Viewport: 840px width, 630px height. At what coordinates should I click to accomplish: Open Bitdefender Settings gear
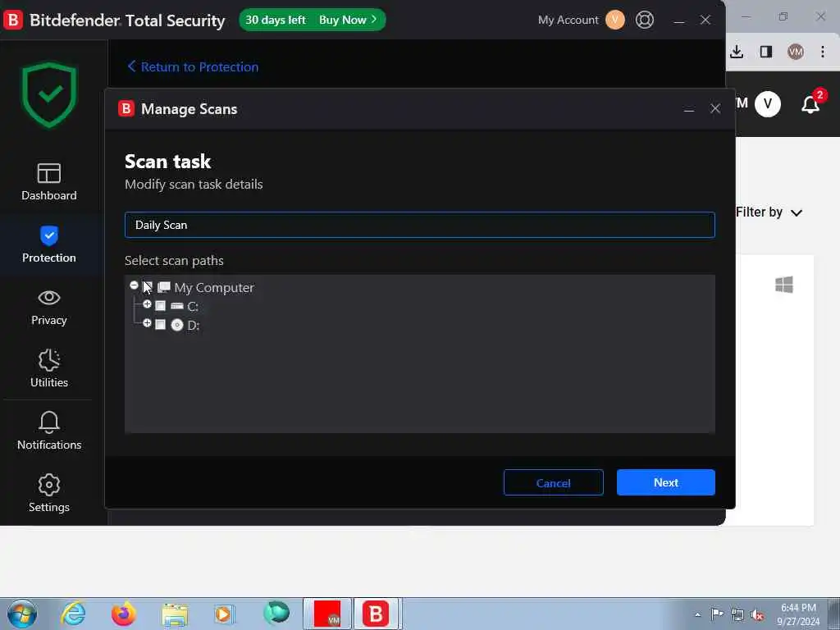(48, 493)
